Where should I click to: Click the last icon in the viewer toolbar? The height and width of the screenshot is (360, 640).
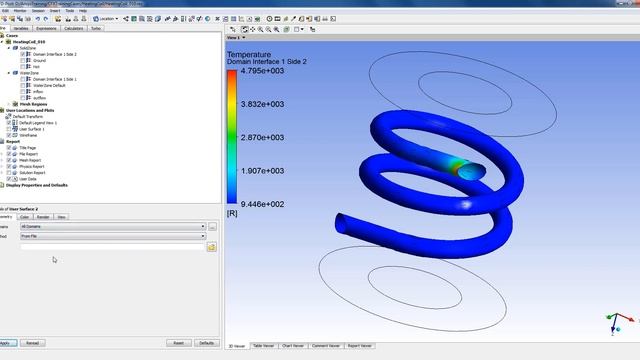click(313, 29)
